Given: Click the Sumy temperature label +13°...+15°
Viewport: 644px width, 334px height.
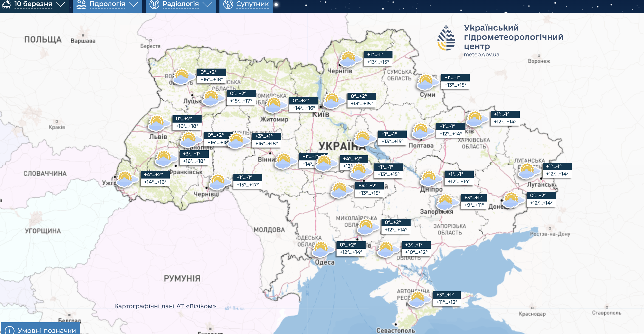Looking at the screenshot, I should click(455, 85).
